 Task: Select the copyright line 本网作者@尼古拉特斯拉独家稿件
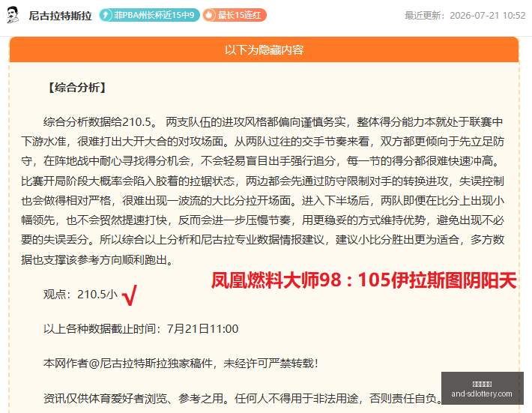tap(181, 364)
